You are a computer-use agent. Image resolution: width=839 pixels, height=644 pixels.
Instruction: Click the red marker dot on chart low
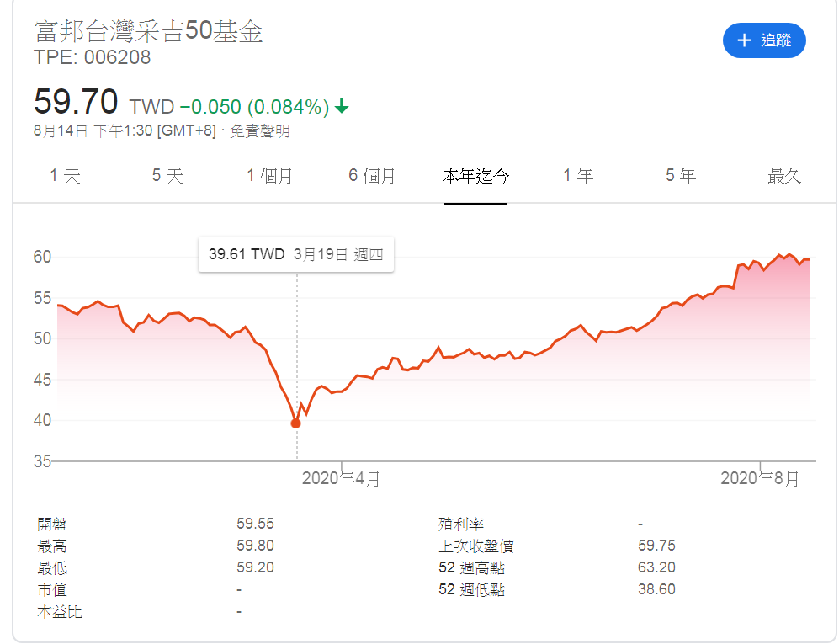(296, 423)
